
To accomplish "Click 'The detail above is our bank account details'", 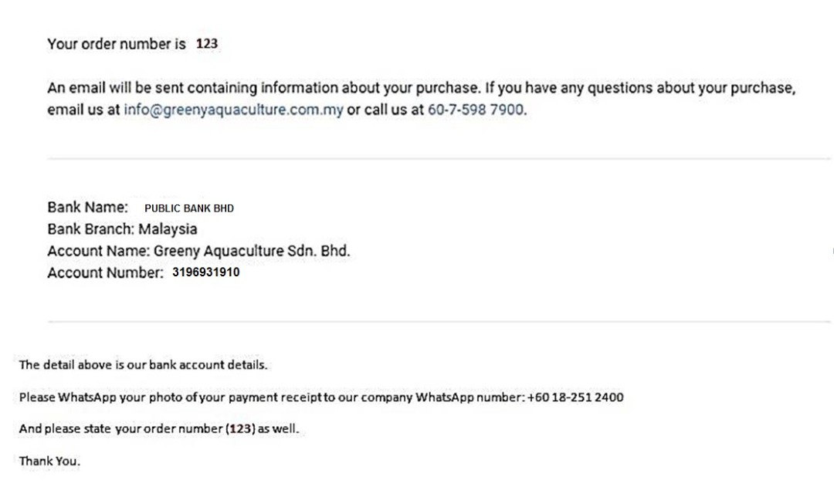I will (143, 365).
